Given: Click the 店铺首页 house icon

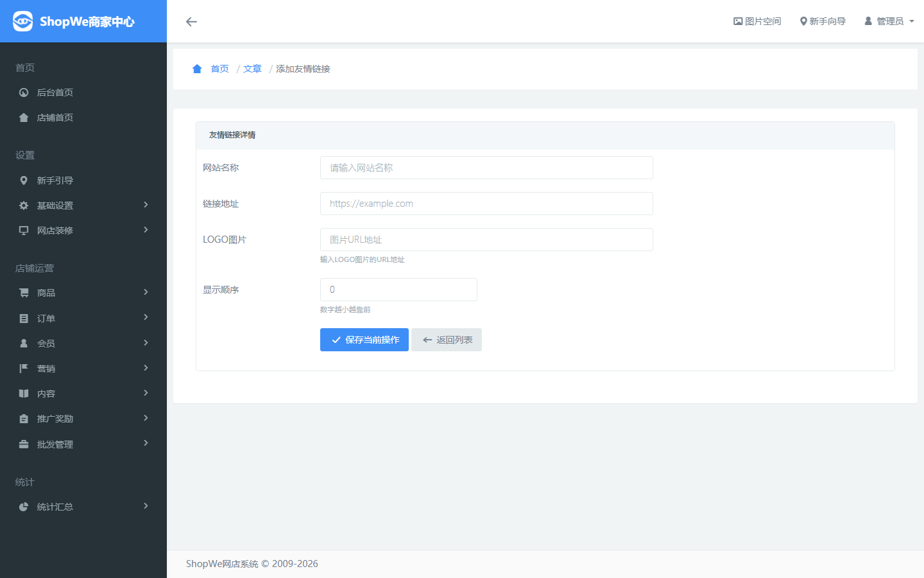Looking at the screenshot, I should click(24, 118).
